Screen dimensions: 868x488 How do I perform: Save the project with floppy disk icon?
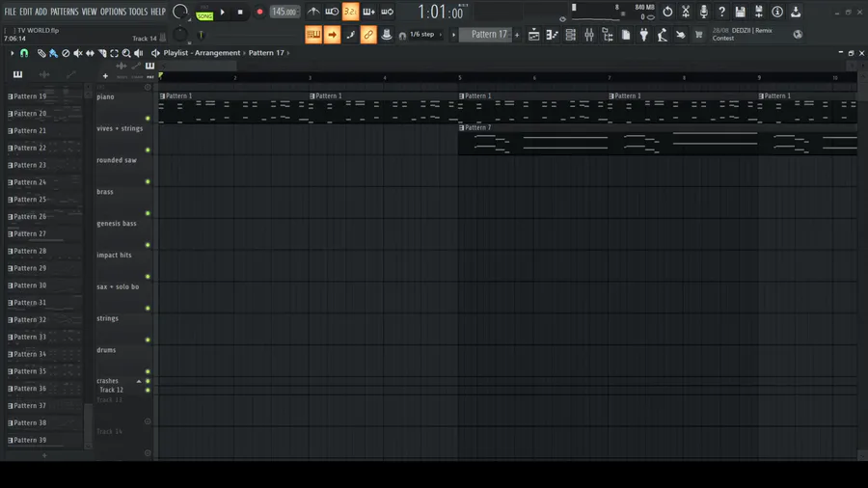[x=740, y=12]
